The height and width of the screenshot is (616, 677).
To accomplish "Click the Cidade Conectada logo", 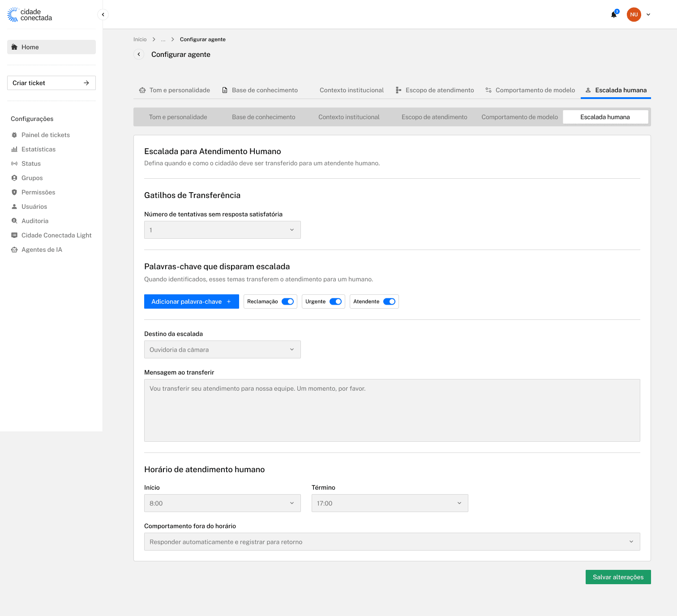I will coord(30,15).
